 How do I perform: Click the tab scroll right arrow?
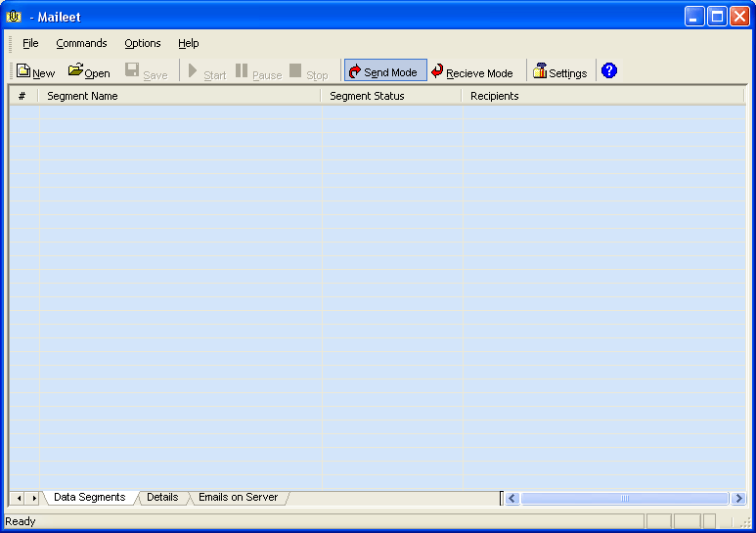(x=34, y=498)
